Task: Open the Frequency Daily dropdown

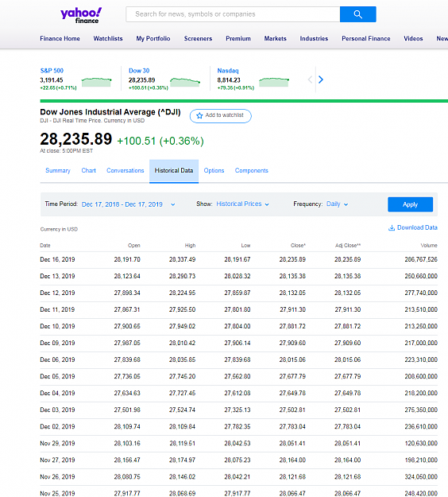Action: (x=337, y=204)
